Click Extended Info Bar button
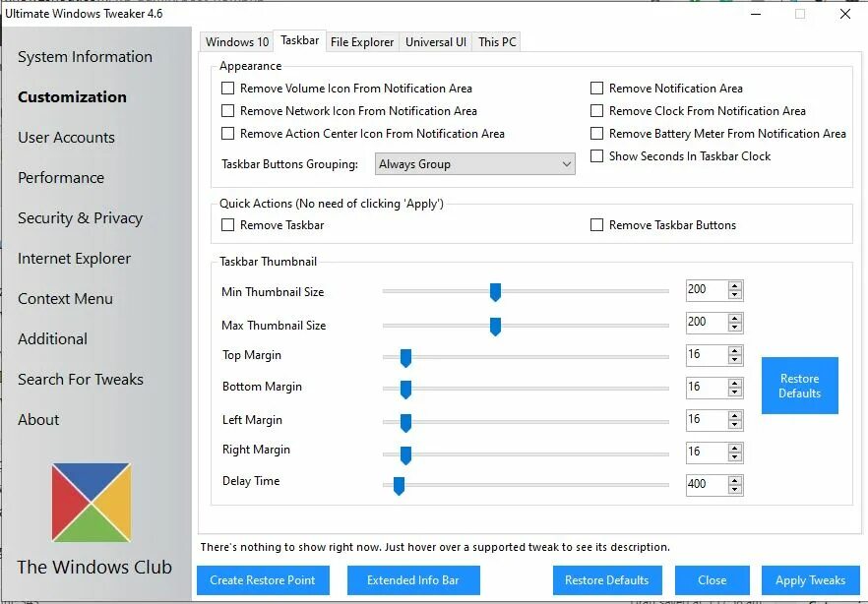The image size is (868, 604). [413, 580]
